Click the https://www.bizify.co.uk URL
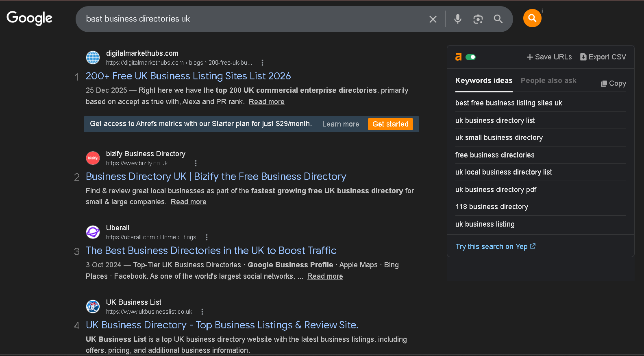644x356 pixels. tap(137, 163)
